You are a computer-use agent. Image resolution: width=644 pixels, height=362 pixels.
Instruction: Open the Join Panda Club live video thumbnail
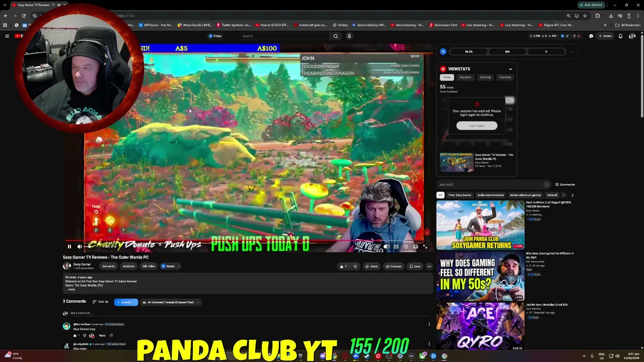point(480,225)
